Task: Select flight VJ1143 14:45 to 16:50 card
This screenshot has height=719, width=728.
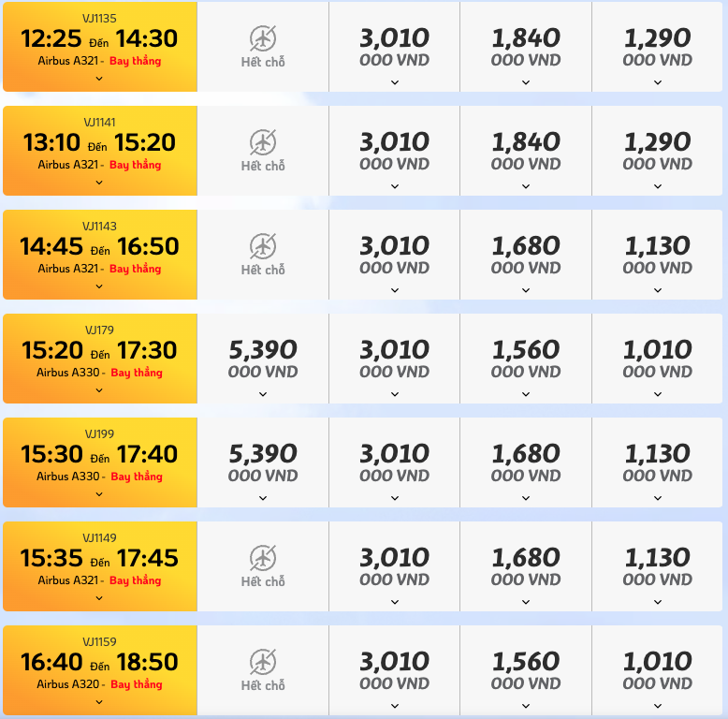Action: [100, 255]
